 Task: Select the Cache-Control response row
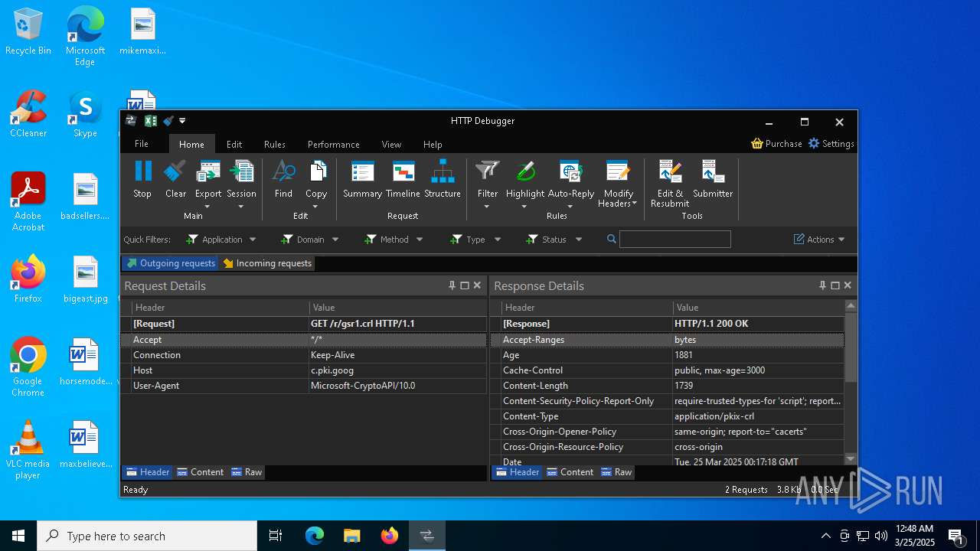point(667,370)
